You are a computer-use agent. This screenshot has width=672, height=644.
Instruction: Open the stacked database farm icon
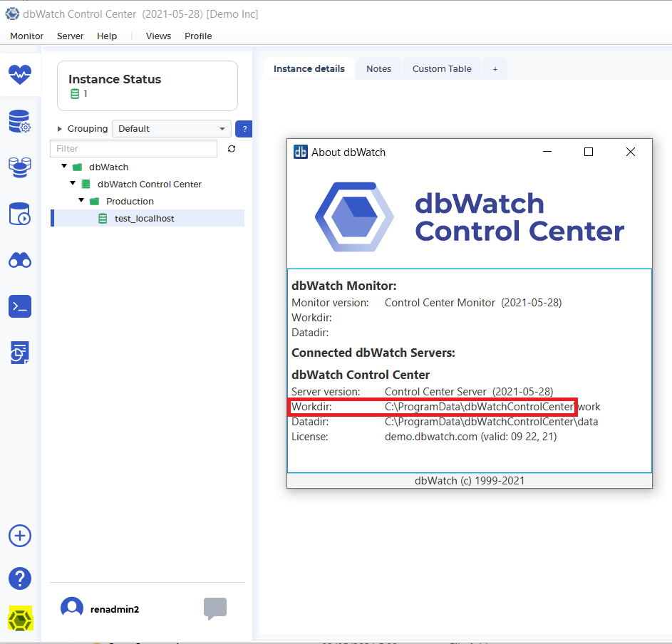(20, 167)
